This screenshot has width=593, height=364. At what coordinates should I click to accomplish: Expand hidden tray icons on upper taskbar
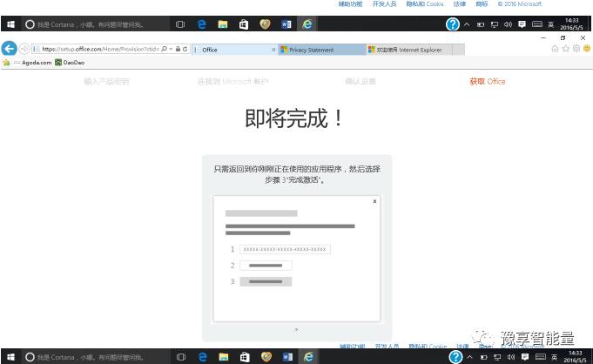pyautogui.click(x=467, y=24)
